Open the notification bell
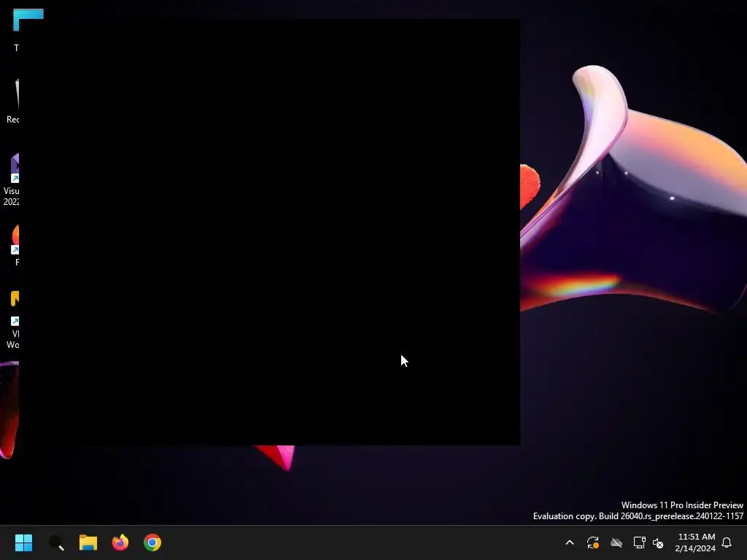 click(x=727, y=542)
